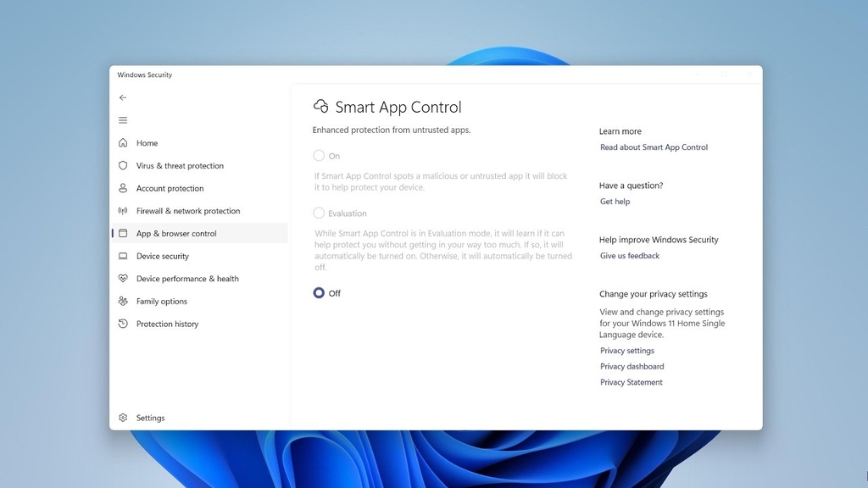Open the Privacy Statement link
868x488 pixels.
pyautogui.click(x=631, y=382)
